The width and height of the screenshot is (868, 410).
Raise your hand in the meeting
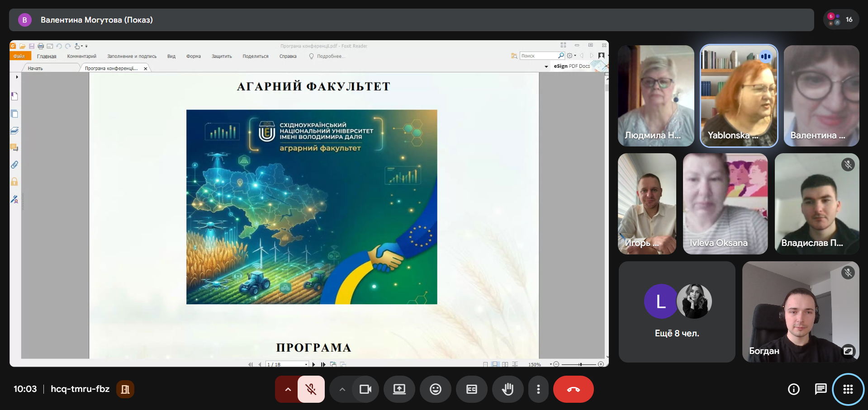[x=508, y=389]
